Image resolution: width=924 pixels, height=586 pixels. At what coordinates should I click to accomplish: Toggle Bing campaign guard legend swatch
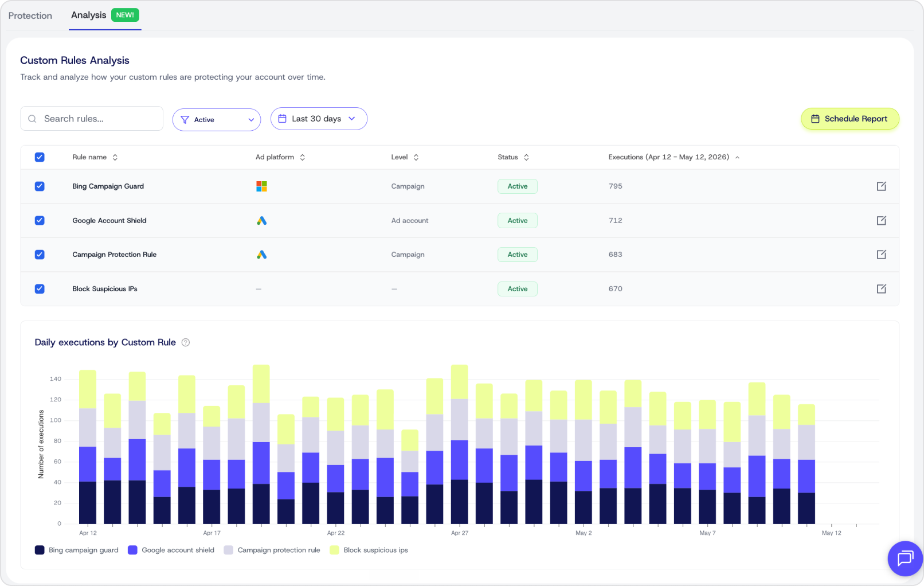[x=40, y=550]
